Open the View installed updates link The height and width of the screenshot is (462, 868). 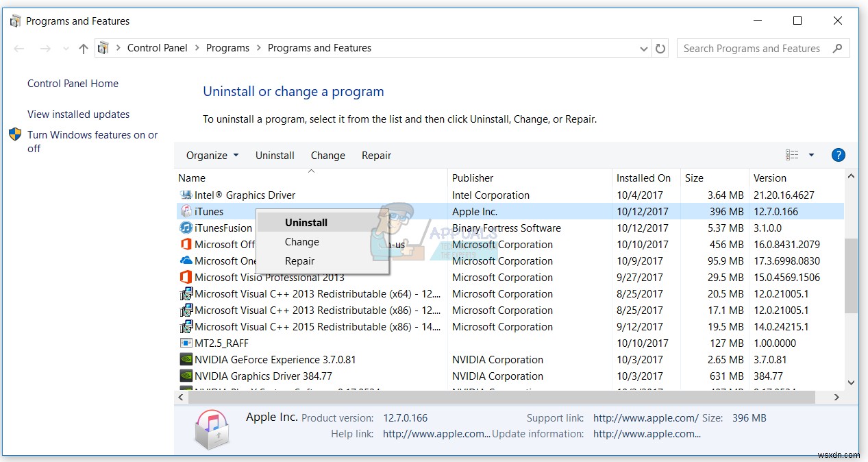(78, 114)
